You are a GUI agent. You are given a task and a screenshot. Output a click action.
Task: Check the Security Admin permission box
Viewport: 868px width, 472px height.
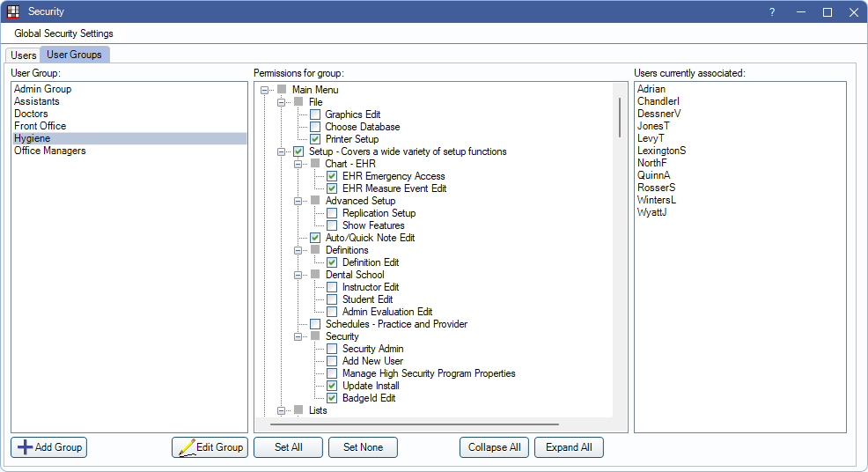pos(332,349)
